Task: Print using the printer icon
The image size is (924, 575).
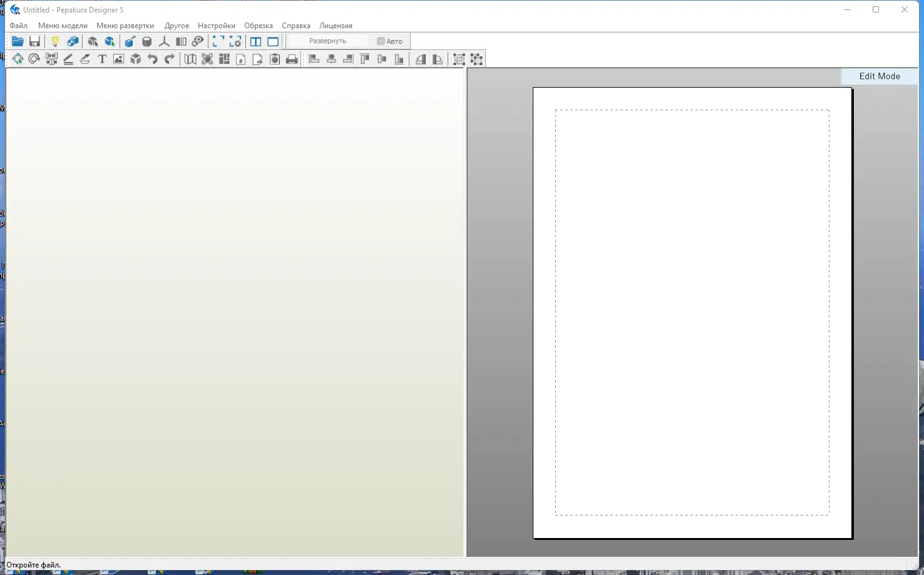Action: pyautogui.click(x=292, y=59)
